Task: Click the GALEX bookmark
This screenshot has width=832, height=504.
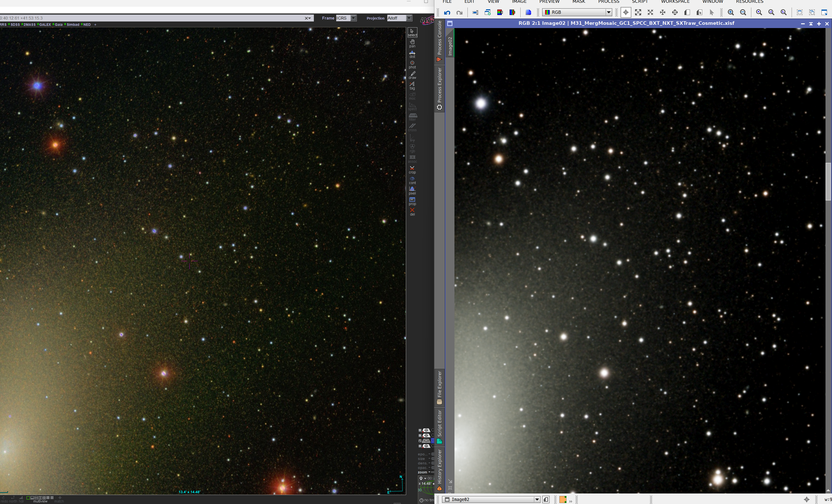Action: (x=44, y=25)
